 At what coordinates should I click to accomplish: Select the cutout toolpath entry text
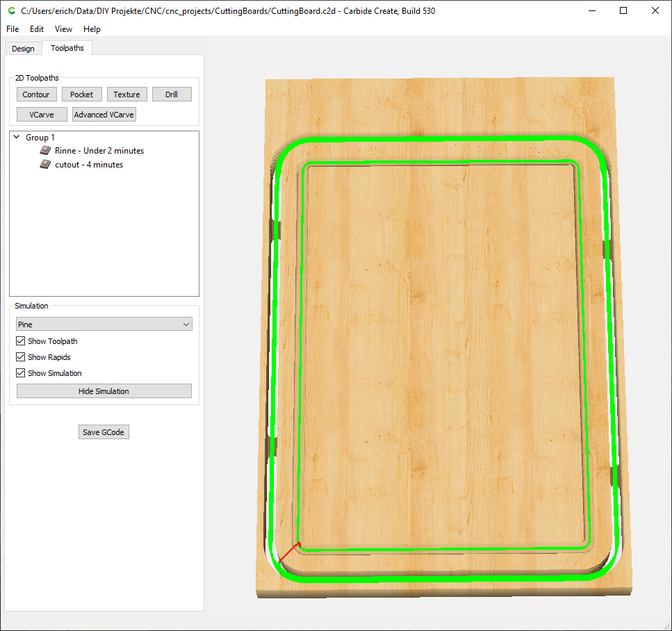click(x=89, y=165)
